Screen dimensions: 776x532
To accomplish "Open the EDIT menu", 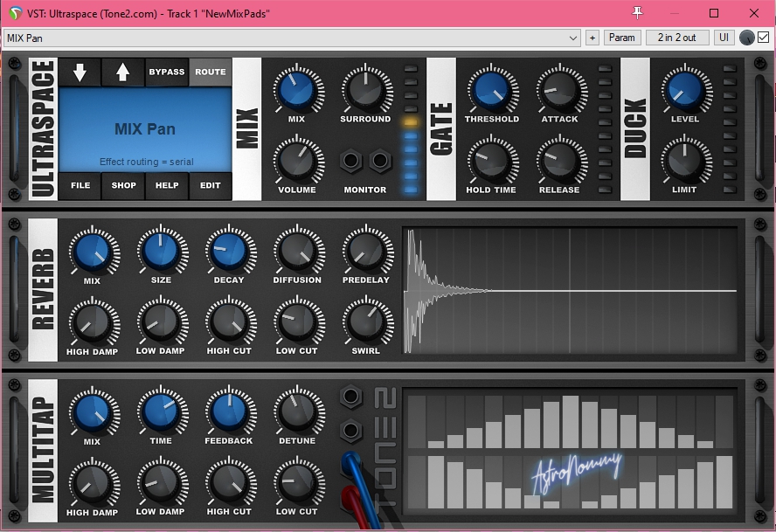I will [211, 185].
